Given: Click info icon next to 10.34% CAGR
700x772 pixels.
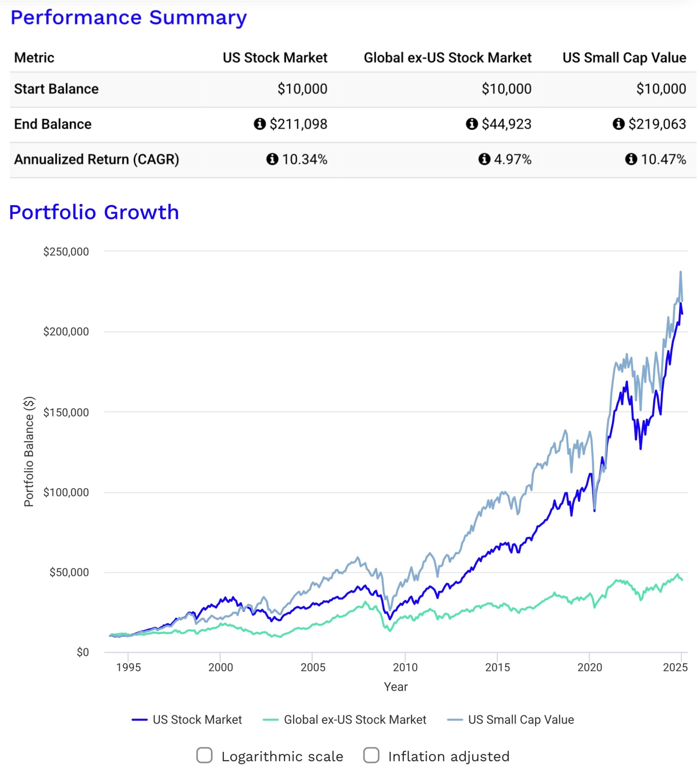Looking at the screenshot, I should pos(272,159).
